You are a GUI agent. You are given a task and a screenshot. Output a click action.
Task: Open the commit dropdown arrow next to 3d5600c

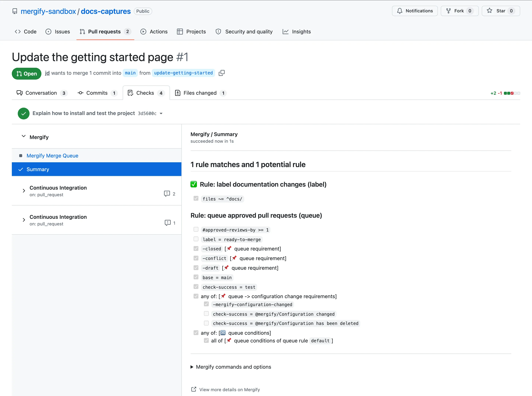tap(161, 113)
